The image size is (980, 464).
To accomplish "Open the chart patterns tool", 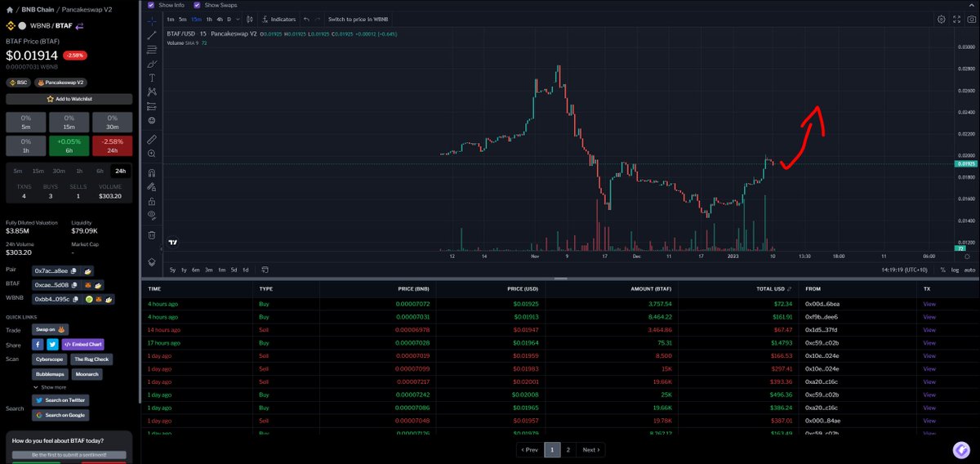I will (x=152, y=91).
